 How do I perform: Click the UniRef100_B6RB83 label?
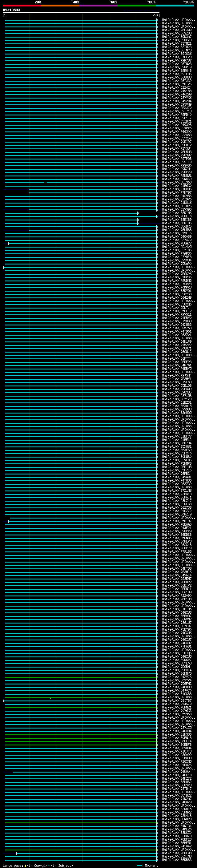(176, 860)
